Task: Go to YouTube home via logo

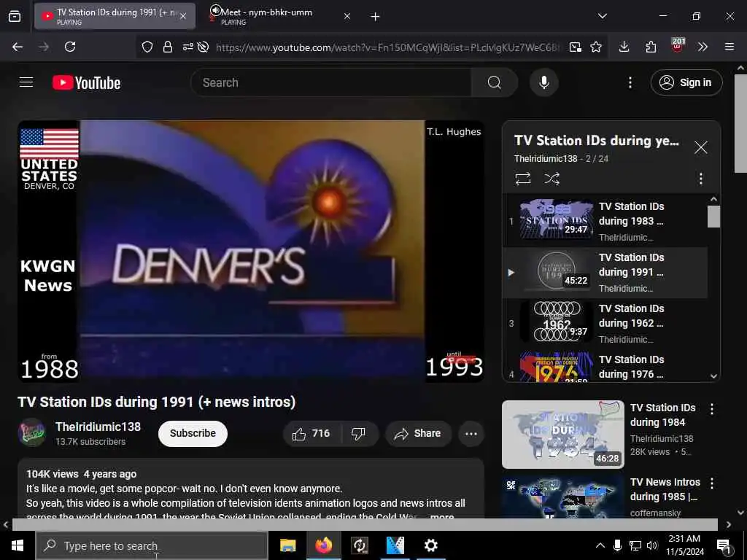Action: 86,83
